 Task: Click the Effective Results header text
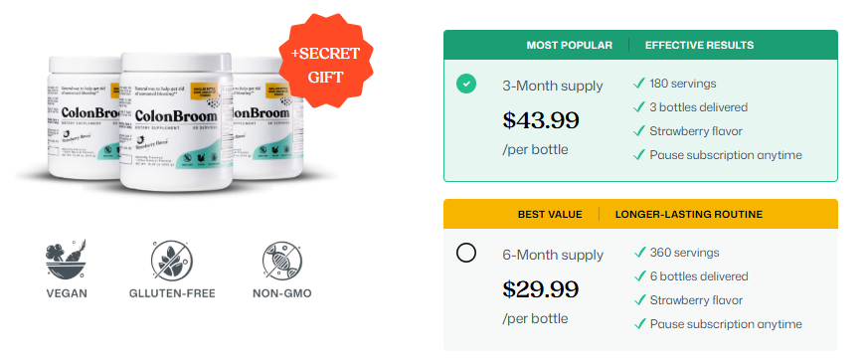[699, 46]
